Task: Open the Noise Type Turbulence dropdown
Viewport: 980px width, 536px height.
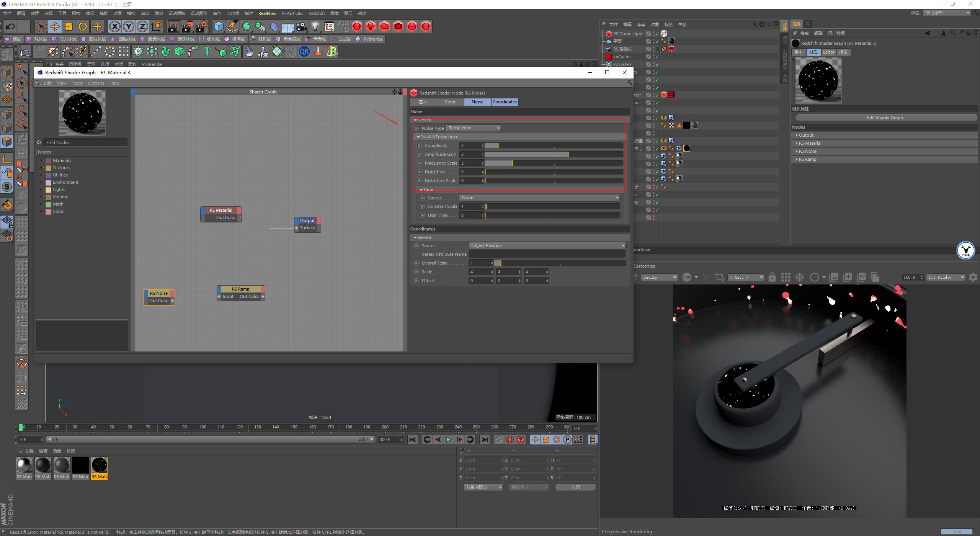Action: 474,128
